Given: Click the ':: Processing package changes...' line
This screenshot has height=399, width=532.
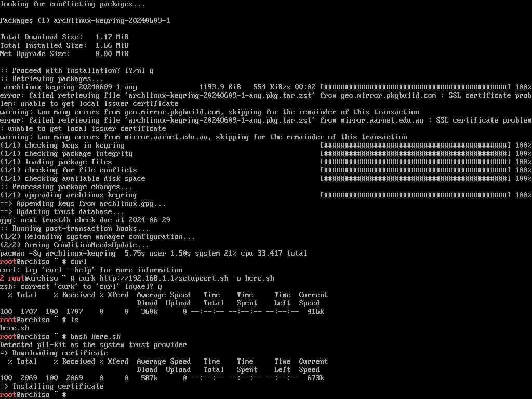Looking at the screenshot, I should pyautogui.click(x=66, y=187).
